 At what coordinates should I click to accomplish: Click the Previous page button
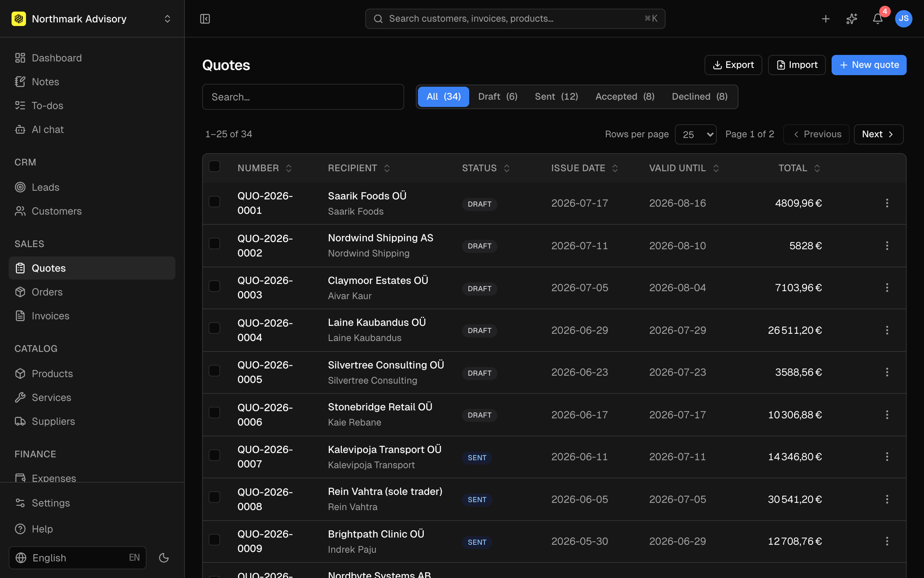click(x=816, y=134)
